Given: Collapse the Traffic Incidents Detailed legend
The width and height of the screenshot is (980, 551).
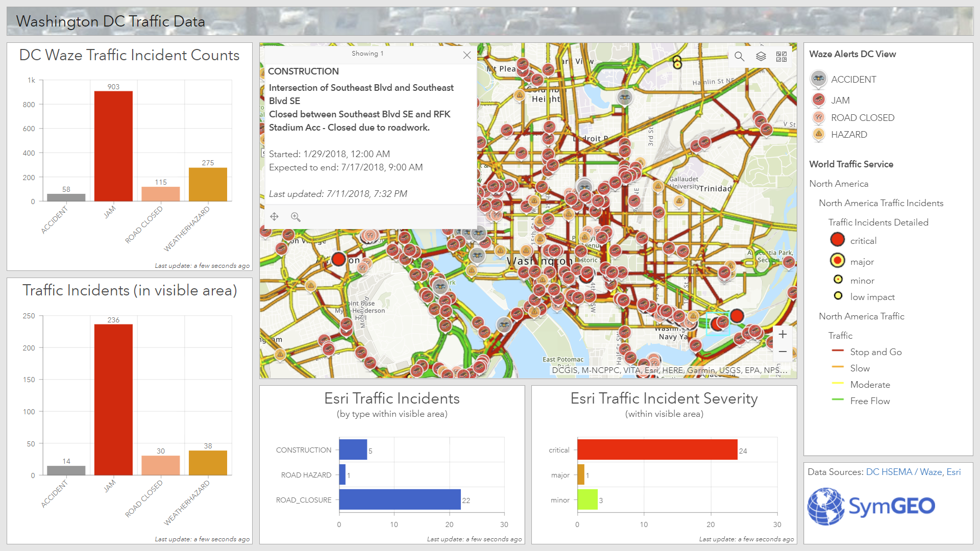Looking at the screenshot, I should (x=878, y=222).
